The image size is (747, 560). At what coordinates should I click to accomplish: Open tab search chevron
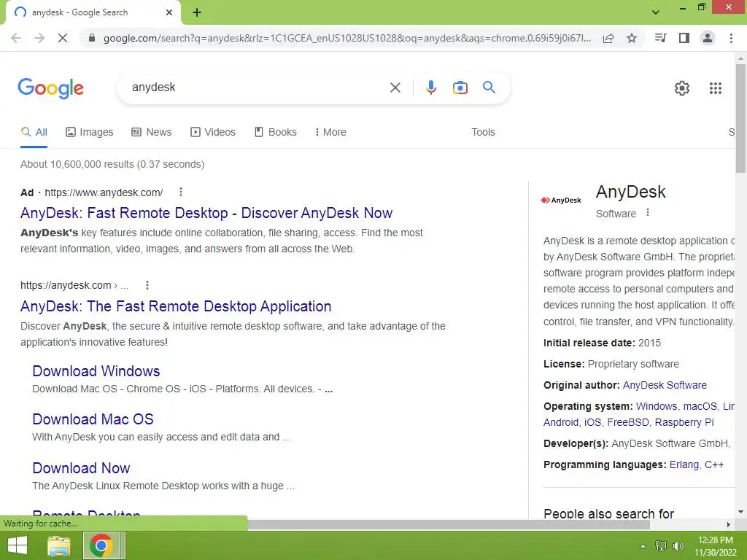656,12
